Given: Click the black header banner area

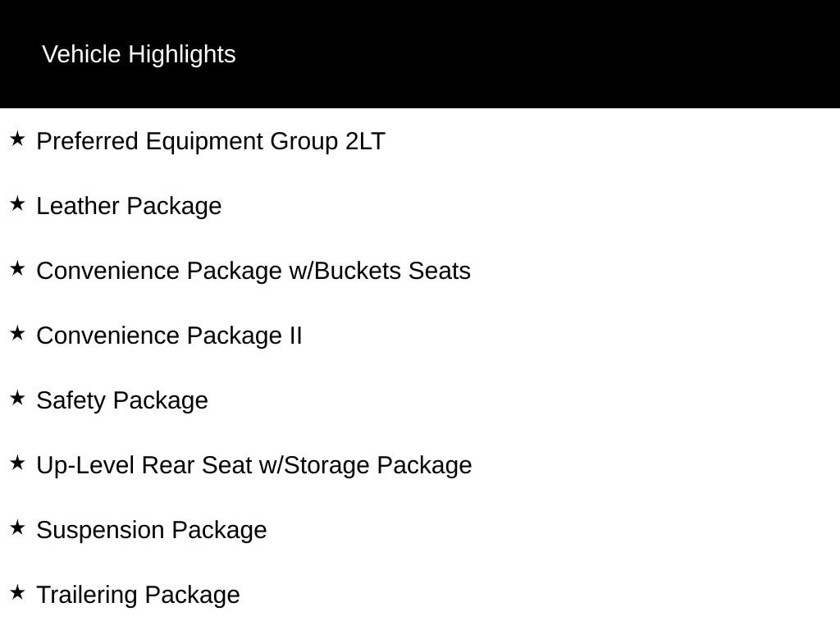Looking at the screenshot, I should pyautogui.click(x=420, y=54).
